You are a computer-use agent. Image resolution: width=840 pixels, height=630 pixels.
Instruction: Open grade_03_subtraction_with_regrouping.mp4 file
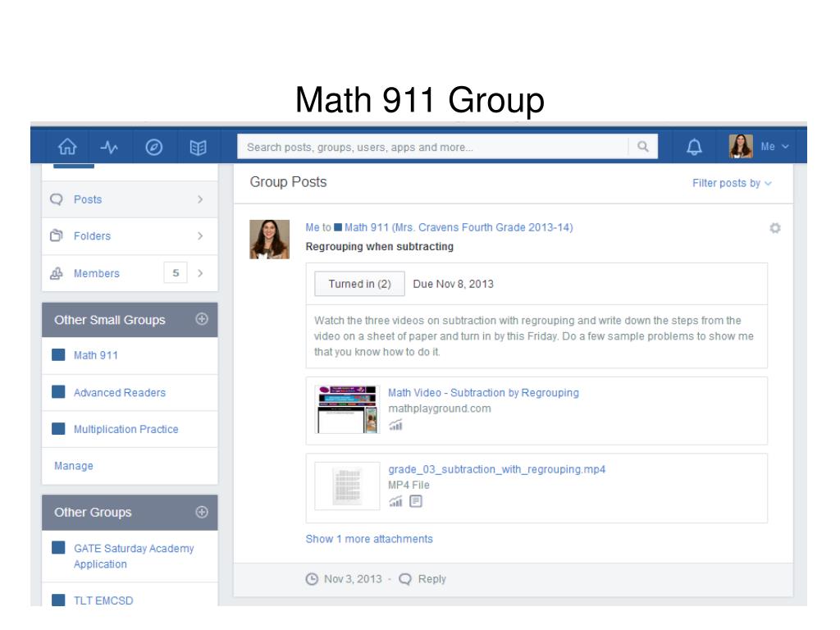[496, 469]
